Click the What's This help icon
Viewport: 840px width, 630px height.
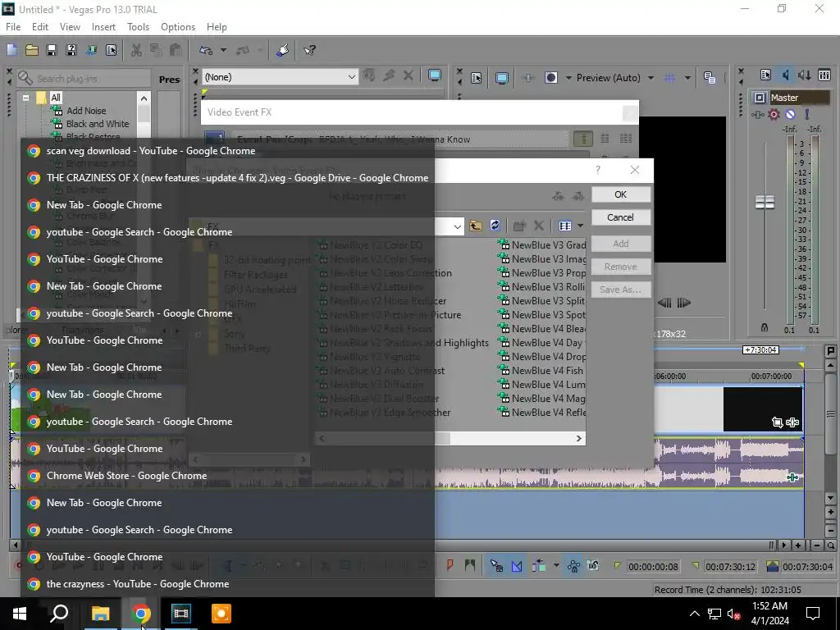tap(309, 50)
